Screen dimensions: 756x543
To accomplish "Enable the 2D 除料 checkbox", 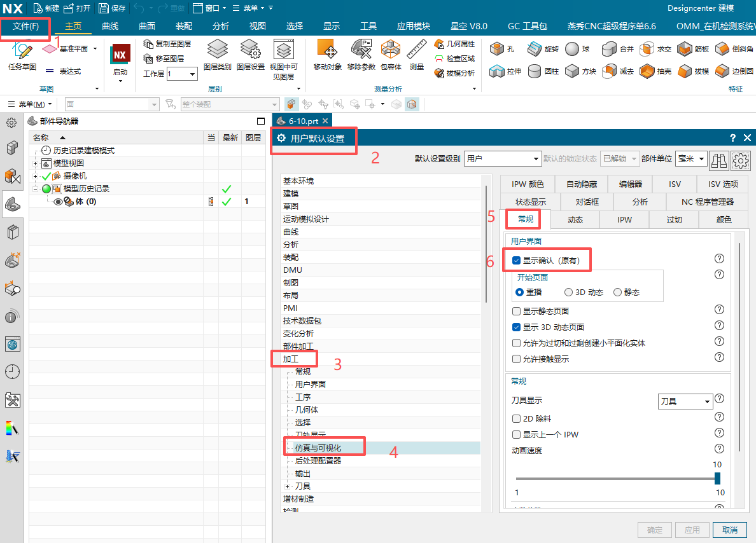I will coord(516,419).
